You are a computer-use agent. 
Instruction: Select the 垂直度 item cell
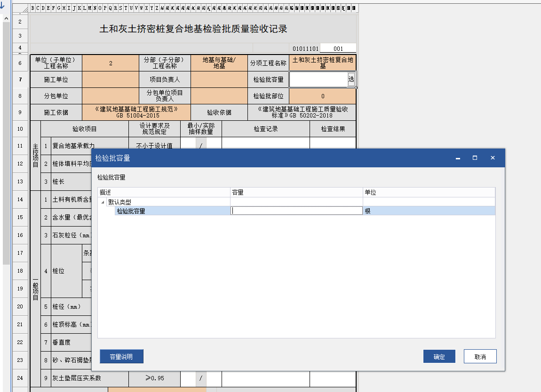pyautogui.click(x=72, y=342)
